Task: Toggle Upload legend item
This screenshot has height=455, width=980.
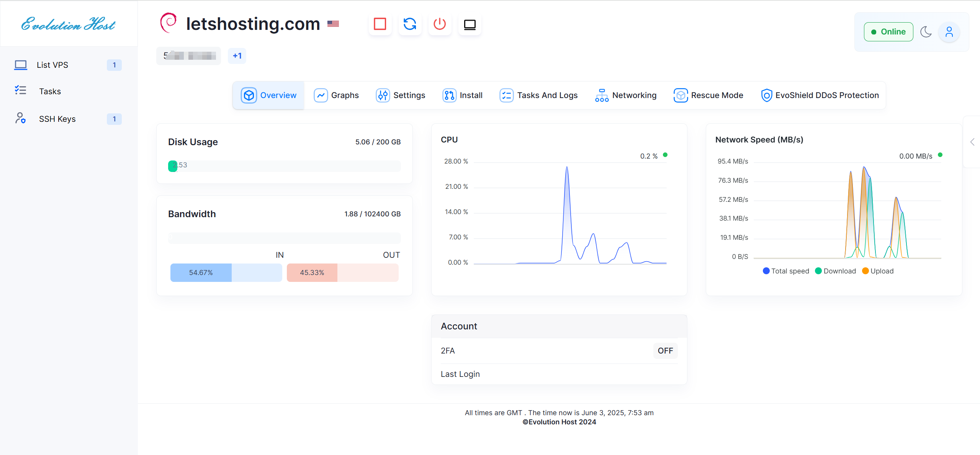Action: click(x=878, y=271)
